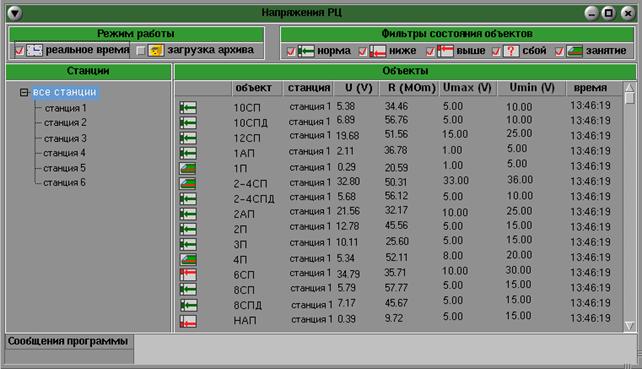Sort by Umin (V) column header

pos(532,88)
